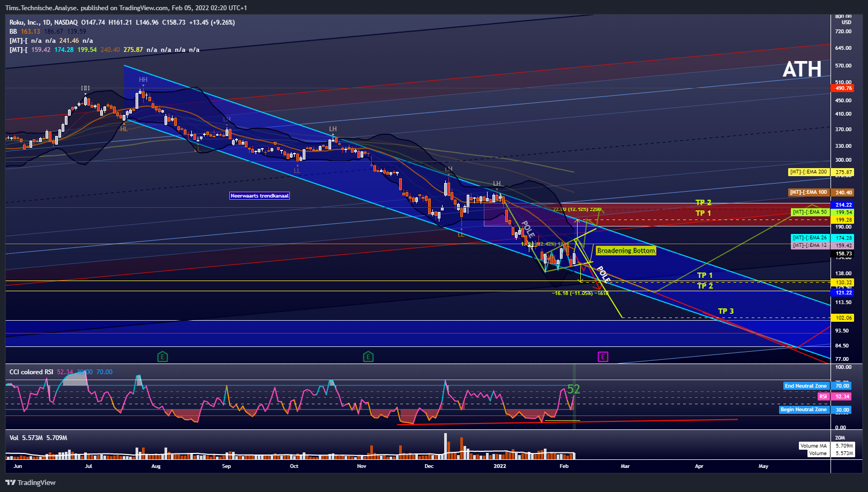Click the Vol legend at the volume pane
The height and width of the screenshot is (492, 868).
coord(38,438)
